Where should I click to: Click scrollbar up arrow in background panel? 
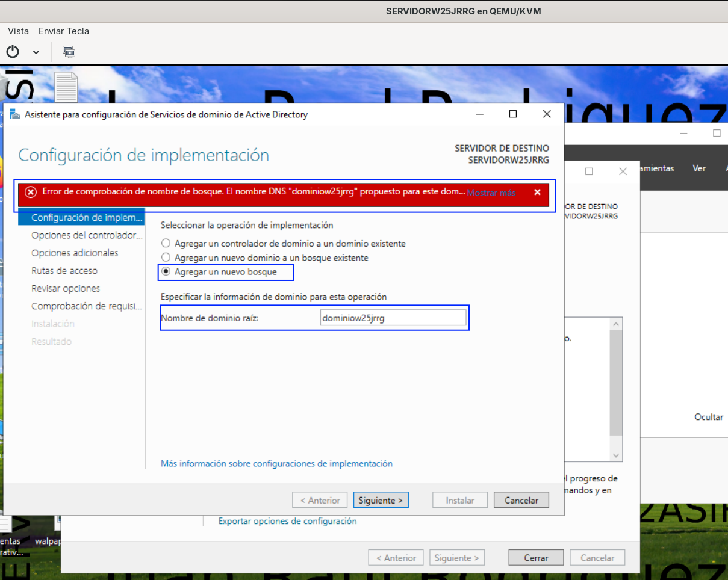click(616, 324)
